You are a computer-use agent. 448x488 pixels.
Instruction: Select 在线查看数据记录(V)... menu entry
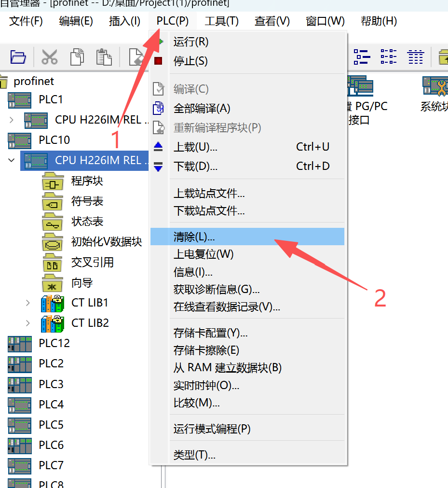click(x=247, y=307)
